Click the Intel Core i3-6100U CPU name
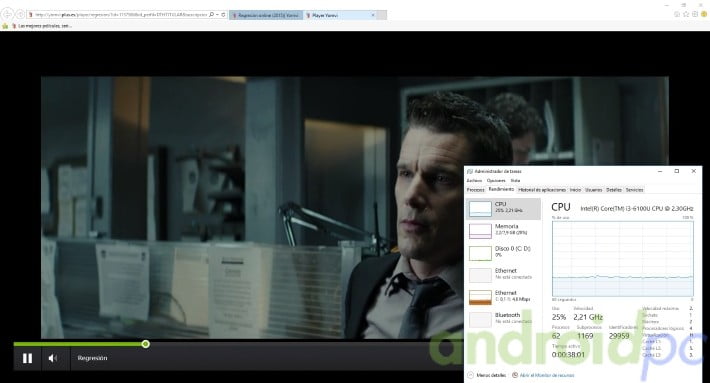 tap(637, 209)
